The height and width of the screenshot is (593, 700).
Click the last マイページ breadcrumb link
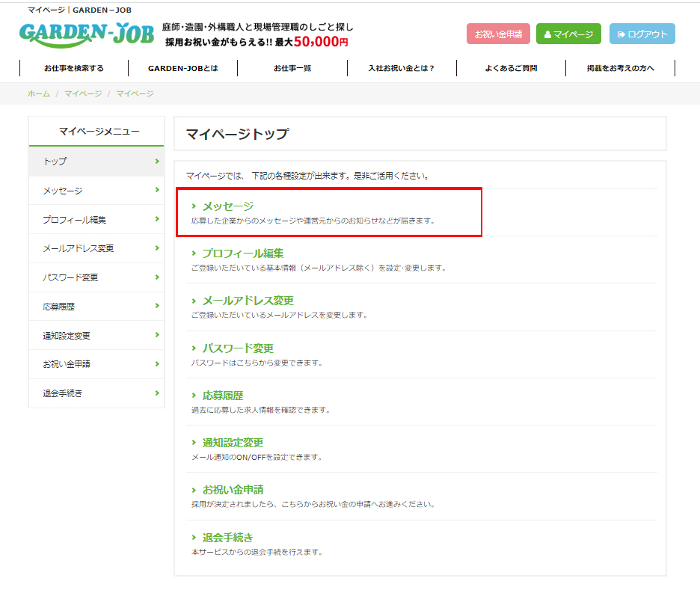[135, 93]
